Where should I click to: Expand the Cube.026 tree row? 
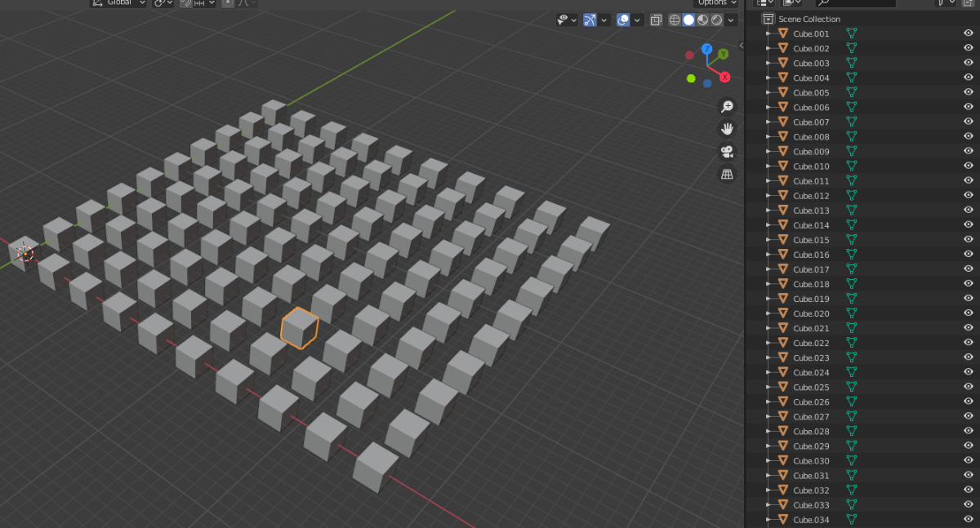tap(768, 402)
